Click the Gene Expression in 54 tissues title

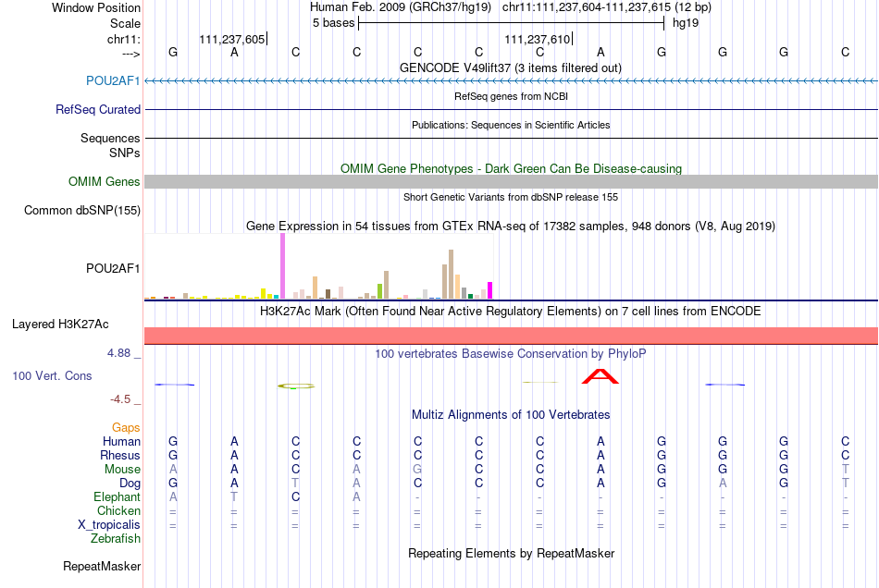[x=511, y=227]
